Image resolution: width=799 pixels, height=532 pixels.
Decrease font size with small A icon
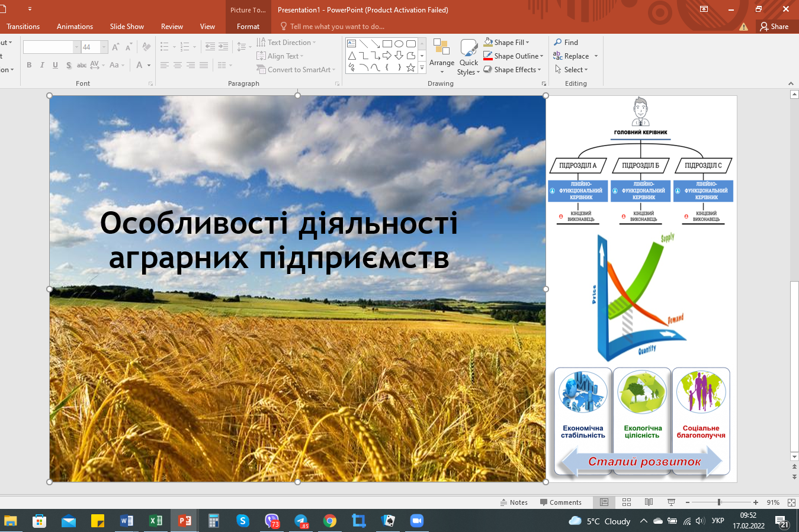point(129,47)
